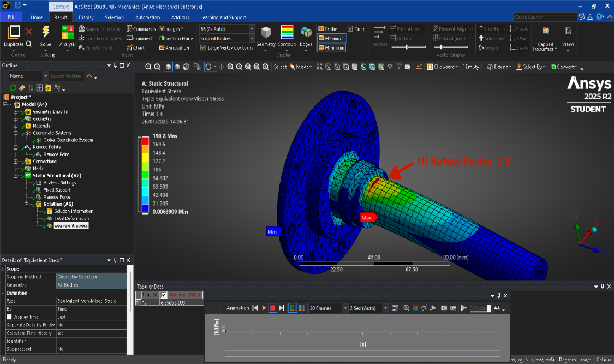
Task: Switch to the Display ribbon tab
Action: point(86,17)
